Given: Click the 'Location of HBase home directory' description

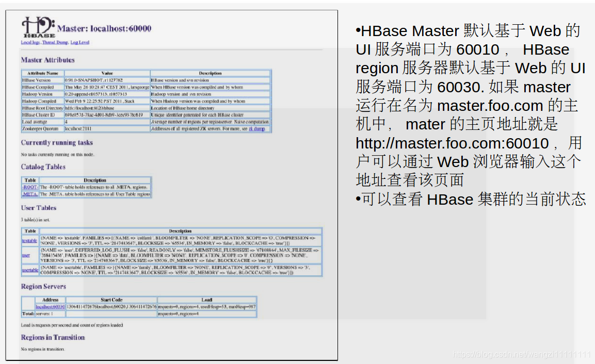Looking at the screenshot, I should [210, 108].
